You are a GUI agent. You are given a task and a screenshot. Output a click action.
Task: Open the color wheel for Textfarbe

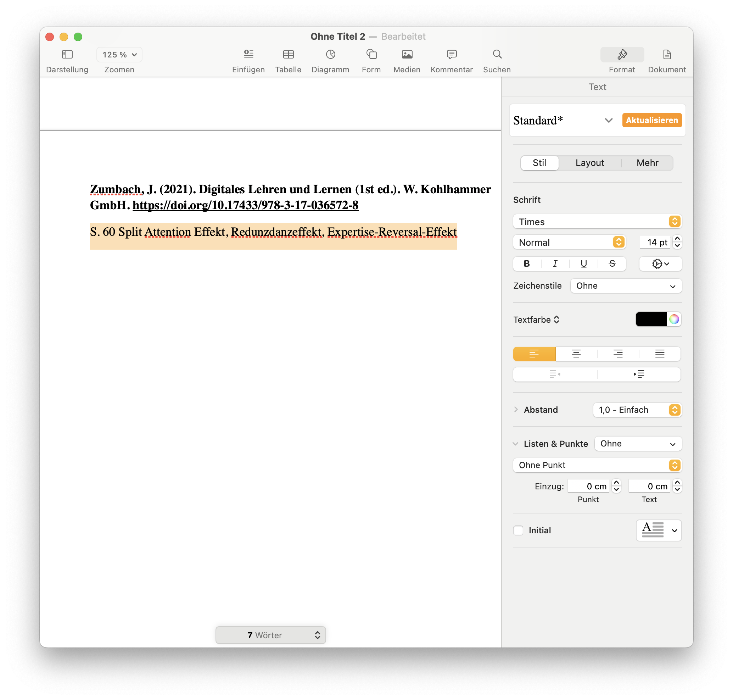pyautogui.click(x=674, y=320)
